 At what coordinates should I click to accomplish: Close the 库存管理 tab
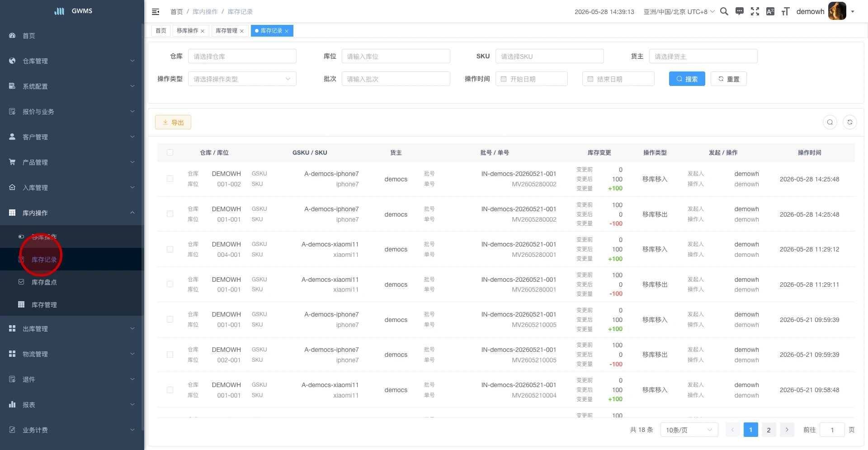click(x=242, y=31)
